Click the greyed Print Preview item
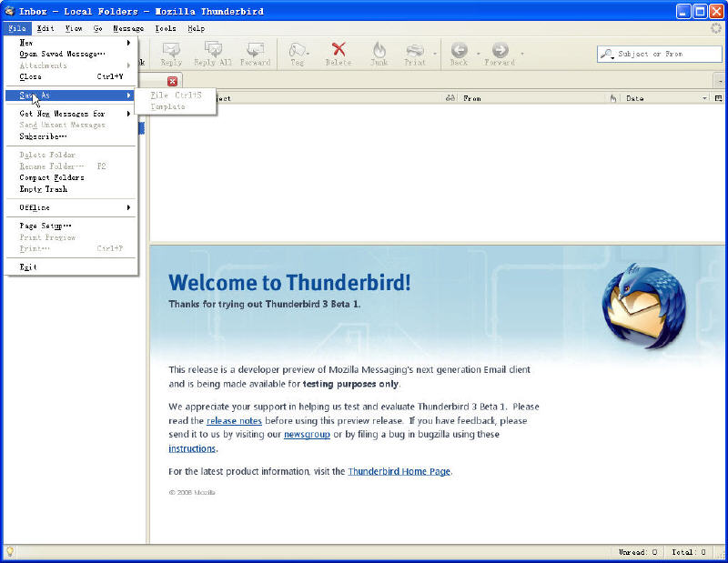The width and height of the screenshot is (728, 563). tap(70, 237)
